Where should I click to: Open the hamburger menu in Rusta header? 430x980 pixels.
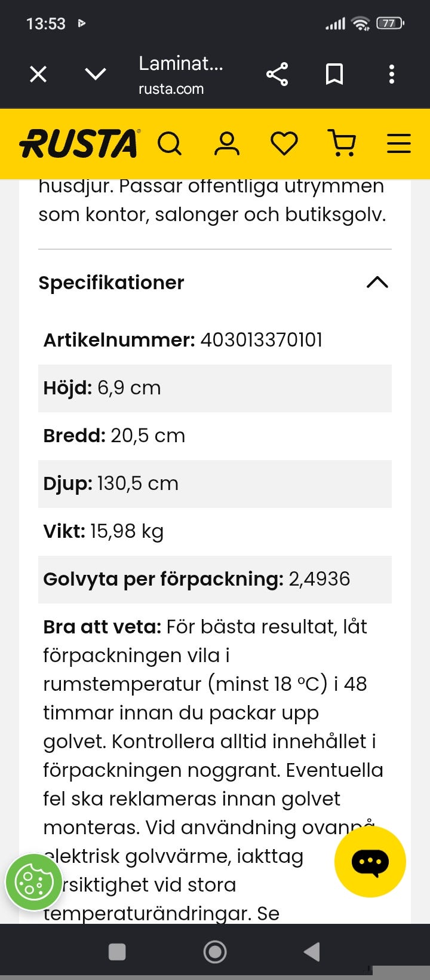point(399,144)
